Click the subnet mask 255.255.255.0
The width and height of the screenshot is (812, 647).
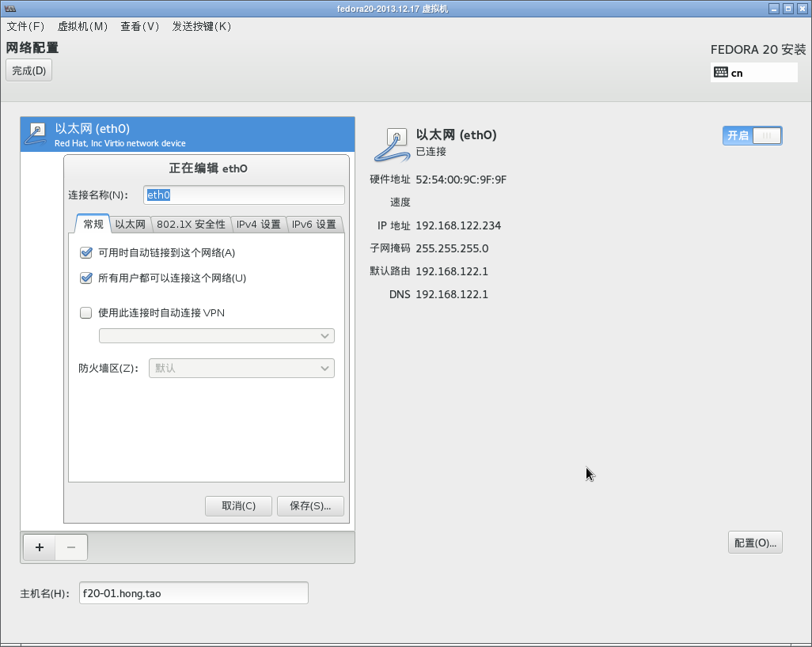[x=452, y=248]
